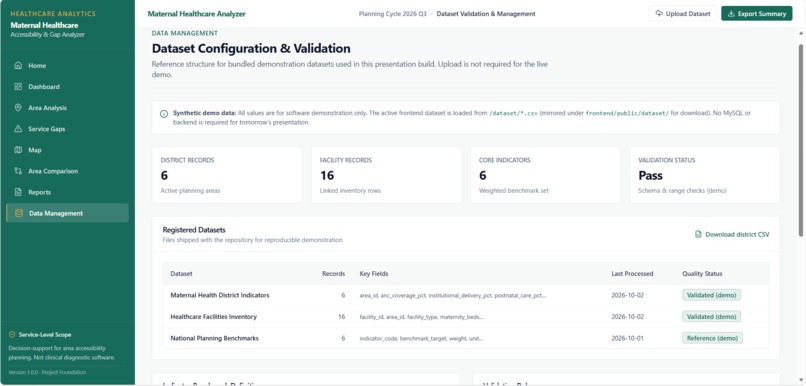Navigate to Area Comparison
Screen dimensions: 806x386
[67, 171]
